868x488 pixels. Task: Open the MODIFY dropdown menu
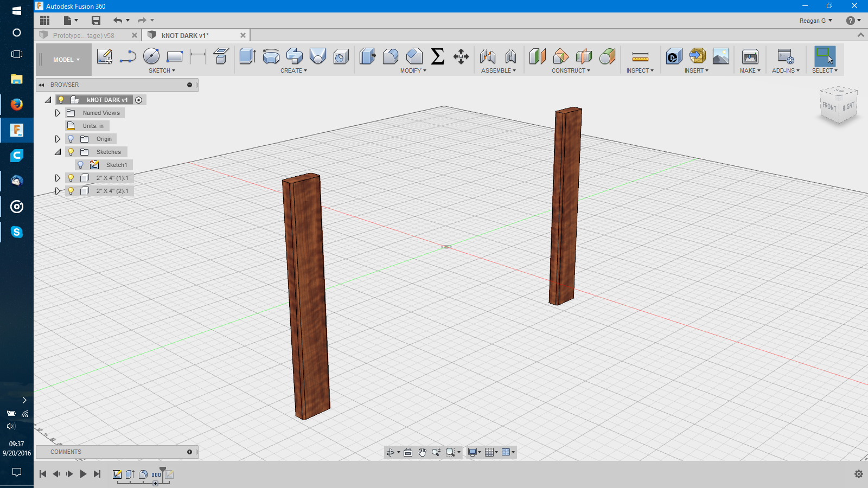413,70
